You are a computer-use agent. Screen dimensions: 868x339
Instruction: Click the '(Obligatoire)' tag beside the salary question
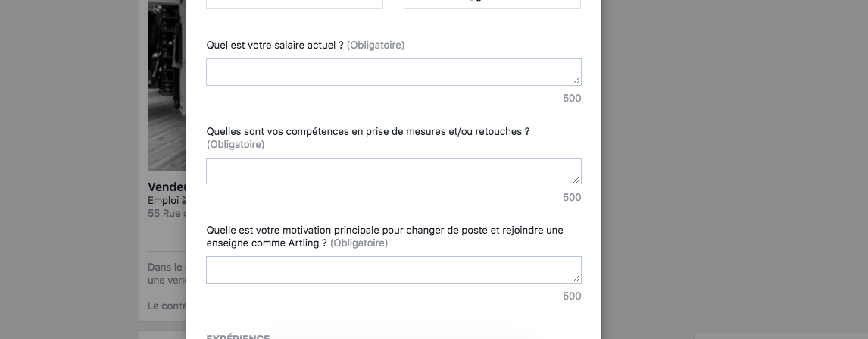tap(376, 45)
